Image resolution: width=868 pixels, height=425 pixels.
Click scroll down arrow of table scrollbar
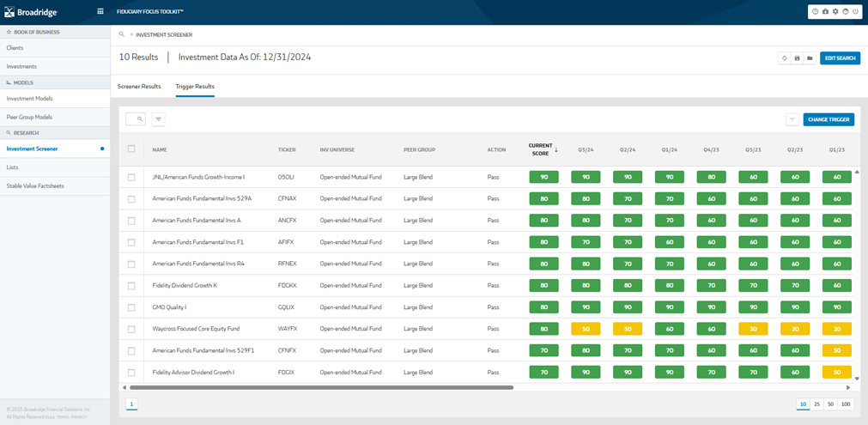tap(857, 379)
